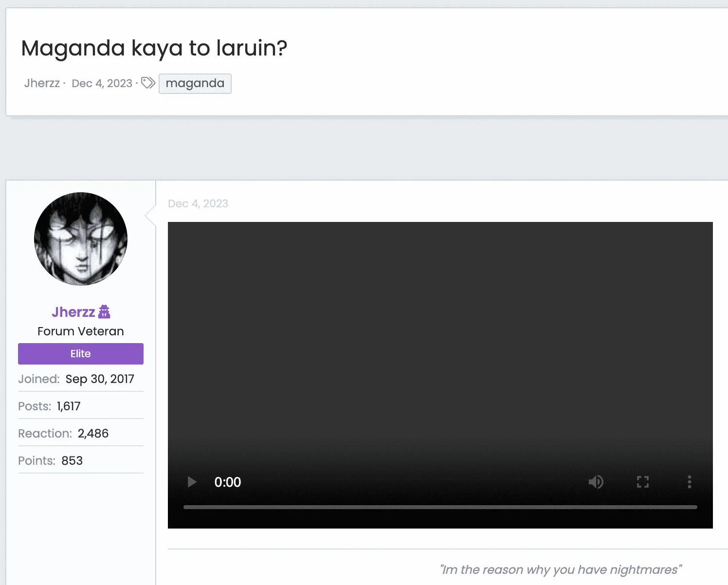Click the Posts count '1,617'
Viewport: 728px width, 585px height.
(69, 406)
